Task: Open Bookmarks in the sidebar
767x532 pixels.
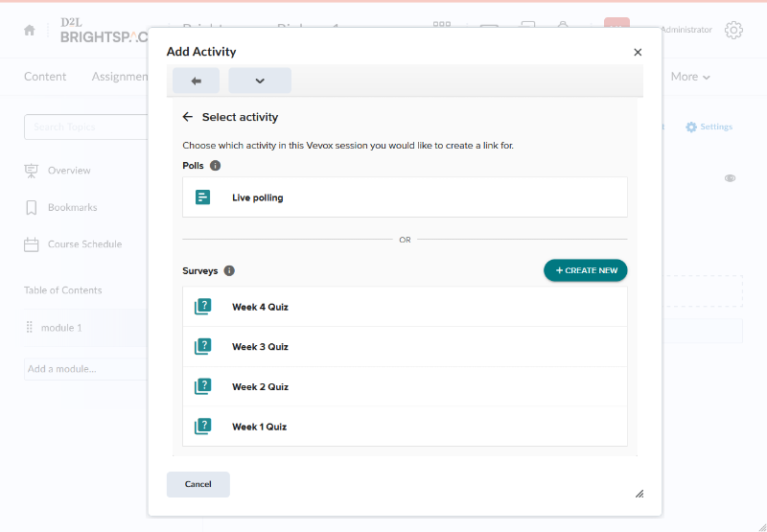Action: coord(72,207)
